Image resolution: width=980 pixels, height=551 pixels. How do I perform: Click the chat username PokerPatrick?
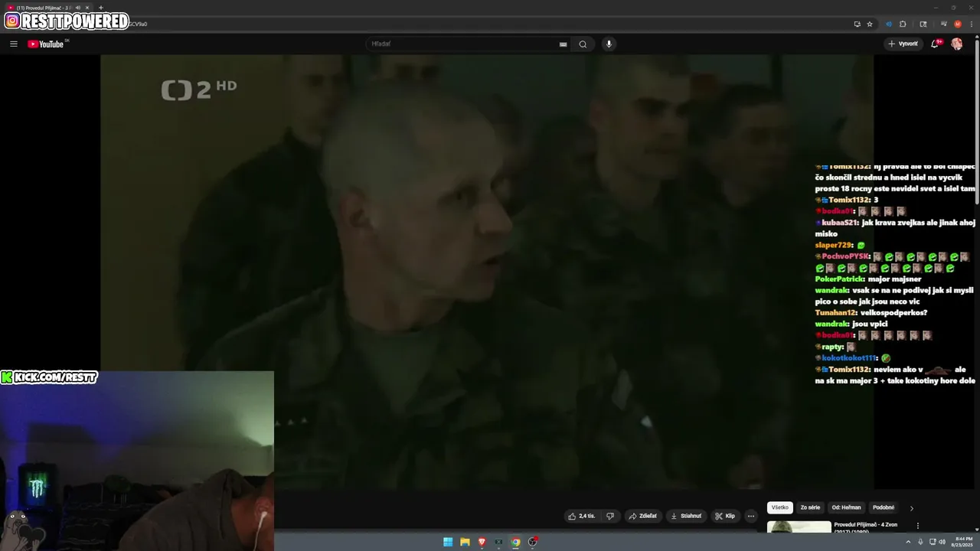coord(839,279)
